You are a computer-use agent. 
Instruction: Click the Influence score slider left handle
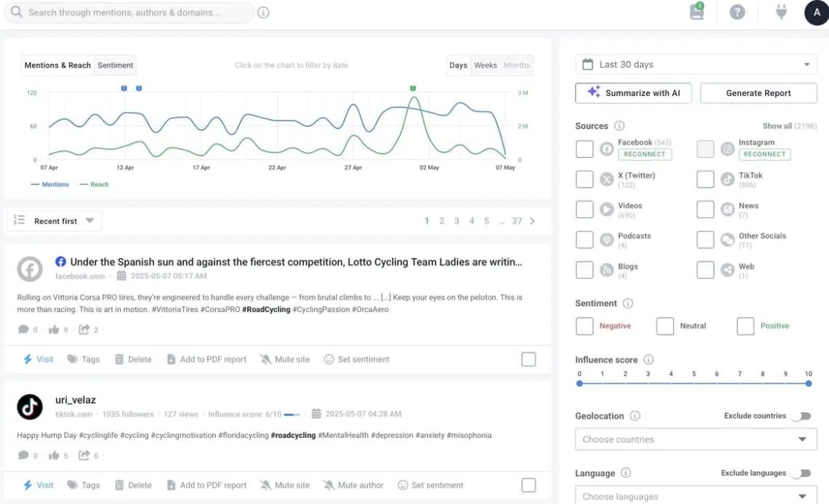click(580, 383)
